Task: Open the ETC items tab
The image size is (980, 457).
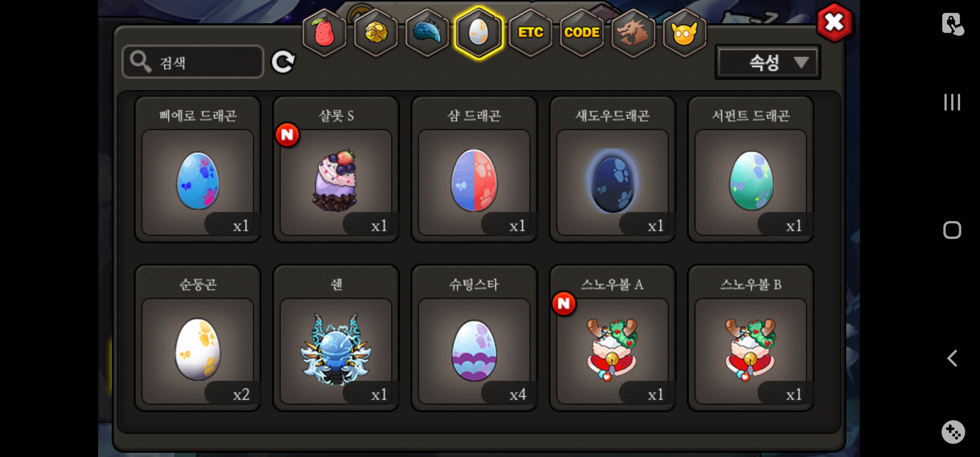Action: pyautogui.click(x=531, y=33)
